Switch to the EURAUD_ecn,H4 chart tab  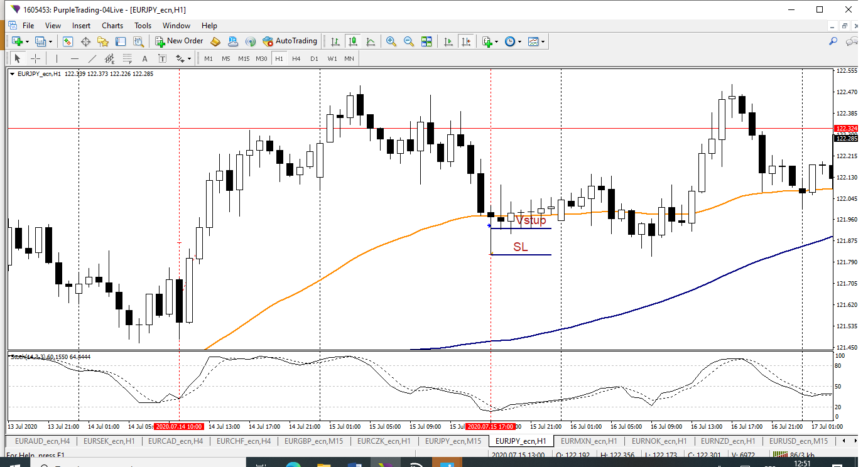pos(42,441)
